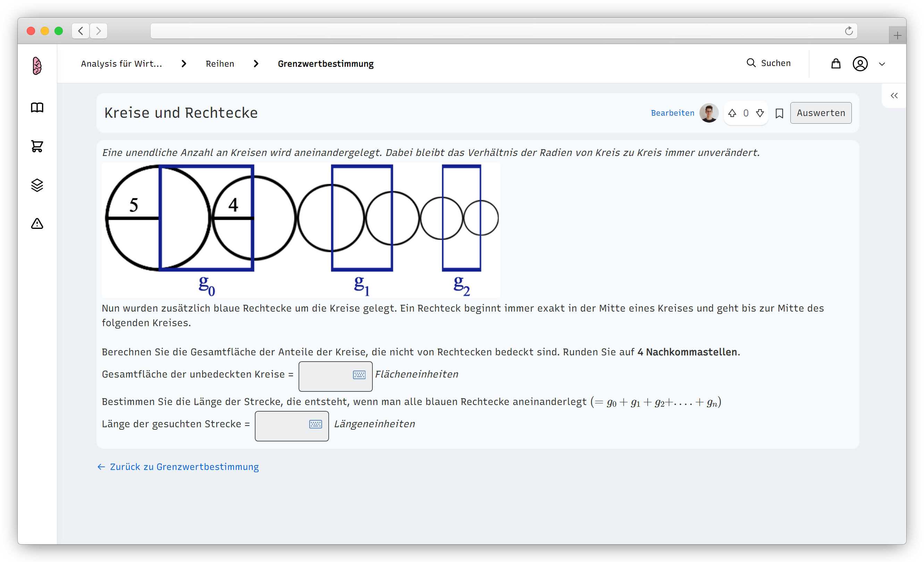Image resolution: width=924 pixels, height=562 pixels.
Task: Click the Kreise und Rechtecke title
Action: pyautogui.click(x=181, y=113)
